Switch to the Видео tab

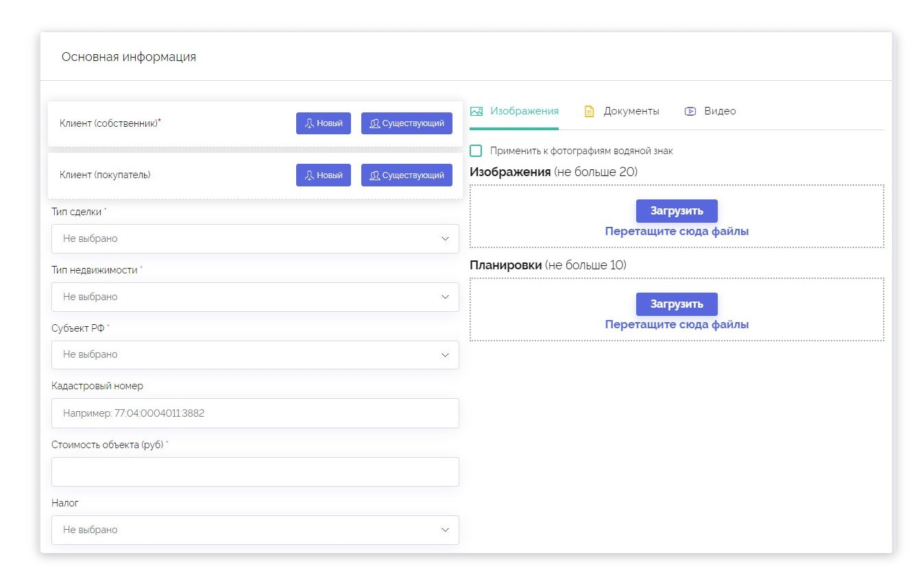(719, 111)
